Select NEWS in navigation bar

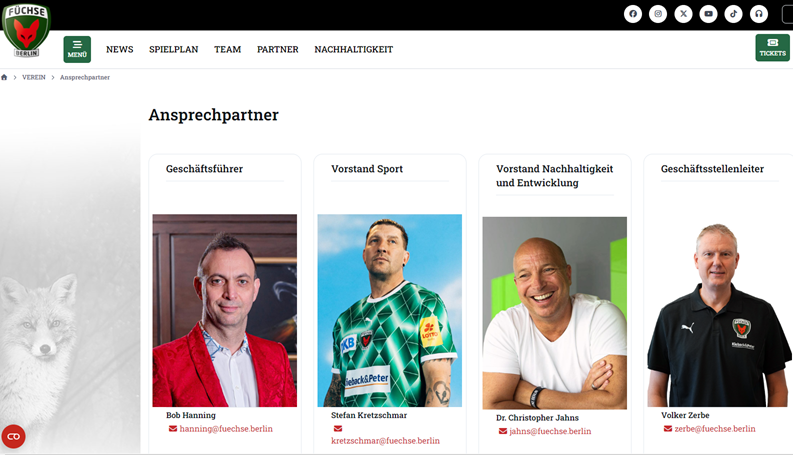(x=119, y=50)
